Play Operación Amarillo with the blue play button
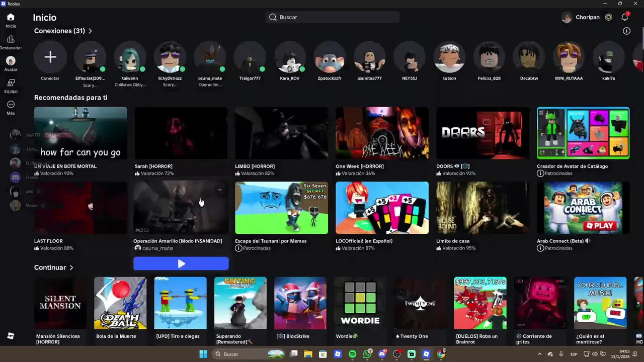644x362 pixels. tap(181, 263)
